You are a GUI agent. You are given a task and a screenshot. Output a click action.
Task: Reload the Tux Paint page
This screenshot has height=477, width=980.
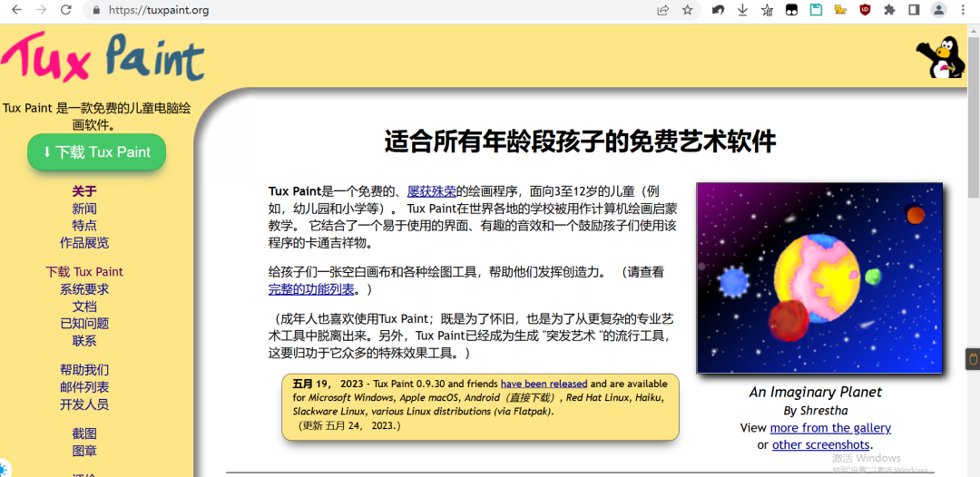(x=65, y=10)
